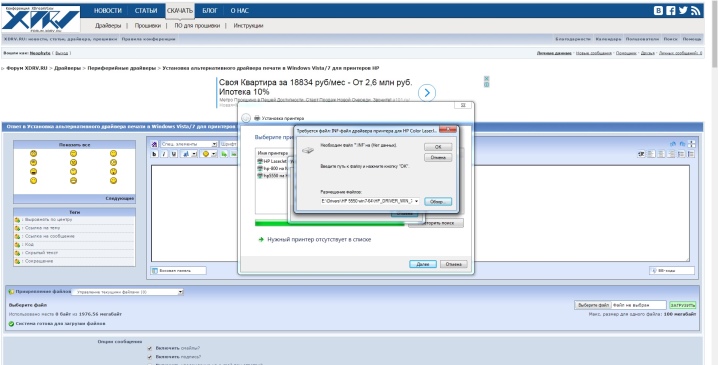
Task: Click the icon beside Скрытый текст tag
Action: click(x=17, y=253)
